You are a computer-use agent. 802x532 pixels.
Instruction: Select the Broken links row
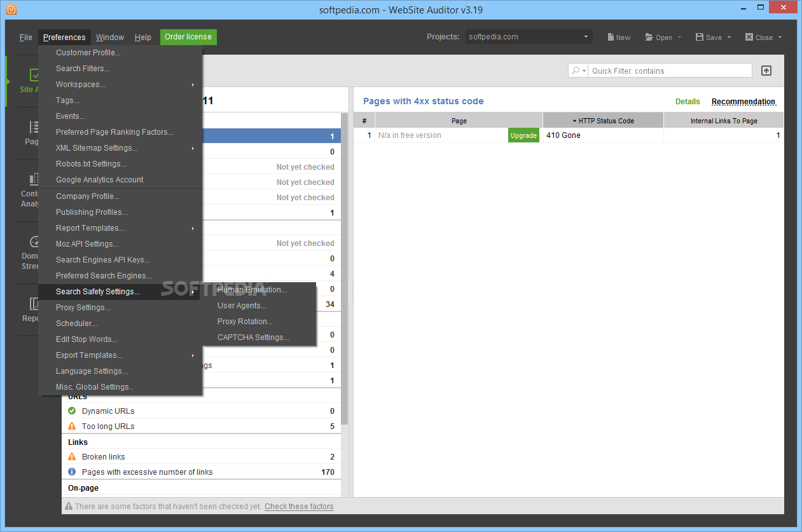(x=202, y=457)
